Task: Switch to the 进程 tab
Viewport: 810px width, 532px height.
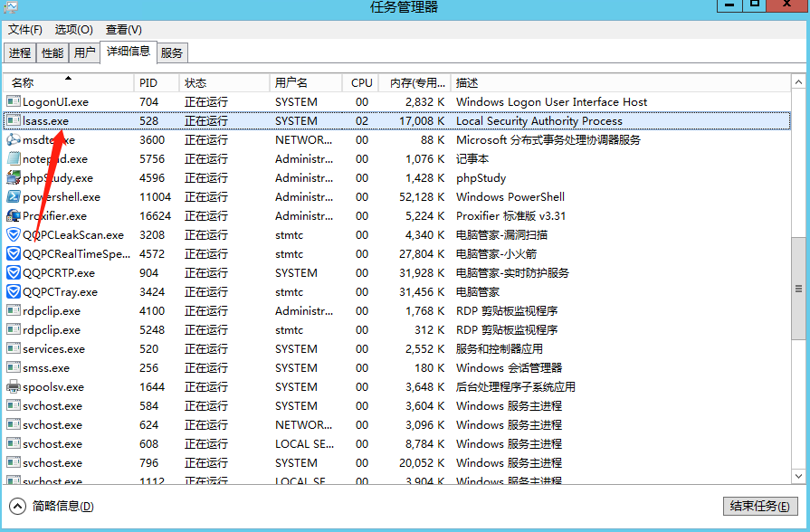Action: pos(20,52)
